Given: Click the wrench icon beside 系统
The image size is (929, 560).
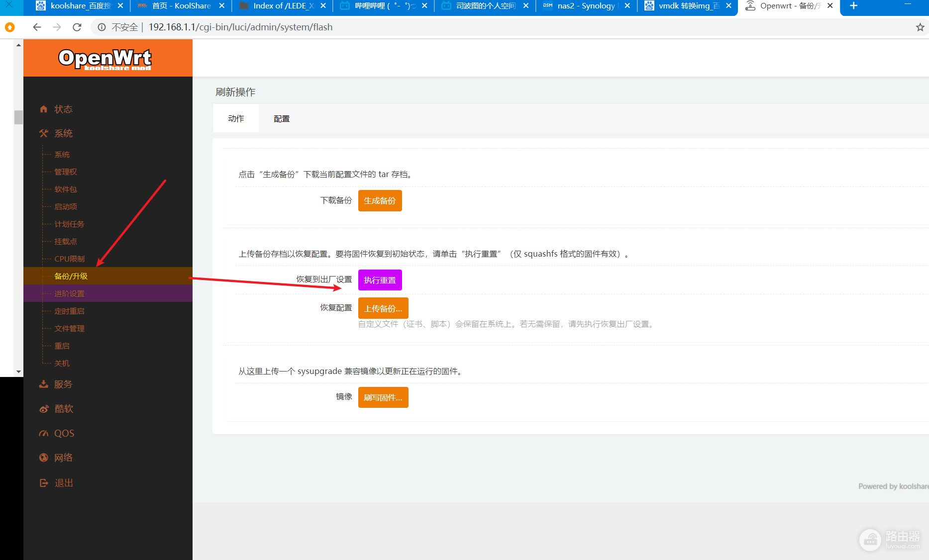Looking at the screenshot, I should coord(44,133).
